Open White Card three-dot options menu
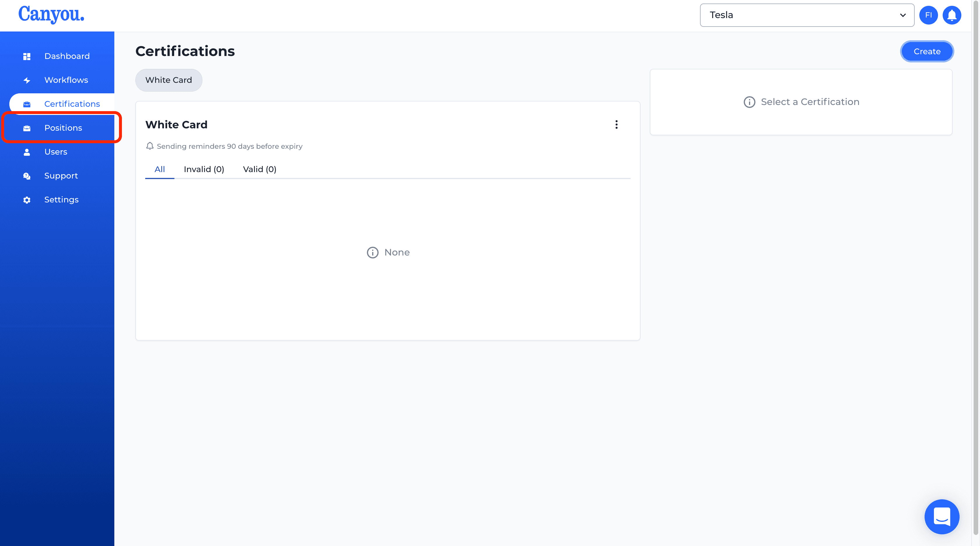Image resolution: width=980 pixels, height=546 pixels. tap(616, 125)
